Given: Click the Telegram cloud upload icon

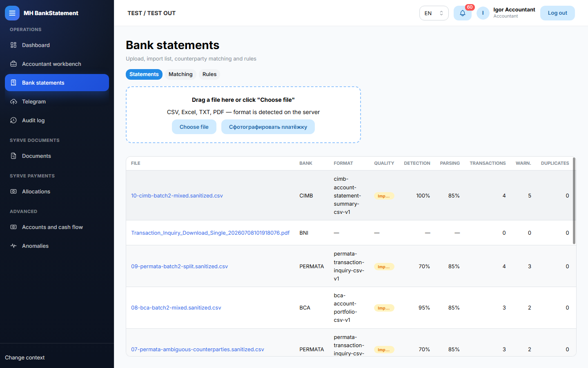Looking at the screenshot, I should [13, 101].
